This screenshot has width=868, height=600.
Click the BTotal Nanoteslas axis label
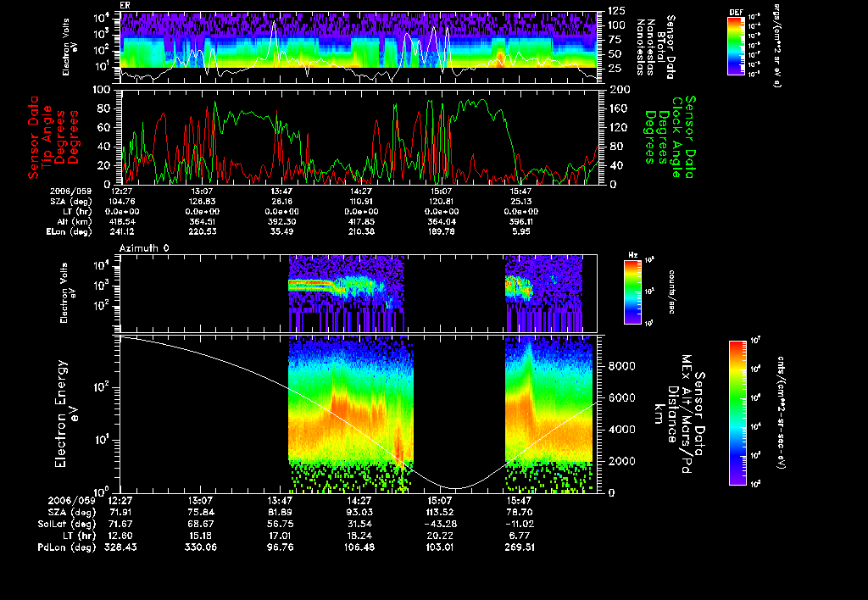(656, 47)
